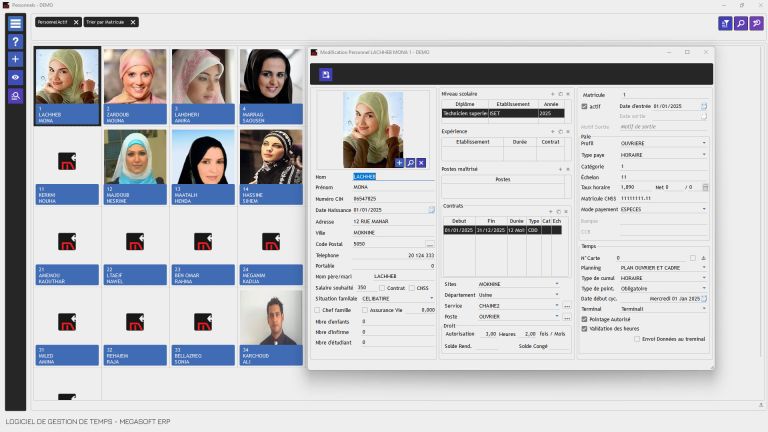
Task: Open the Type paye dropdown
Action: 704,155
